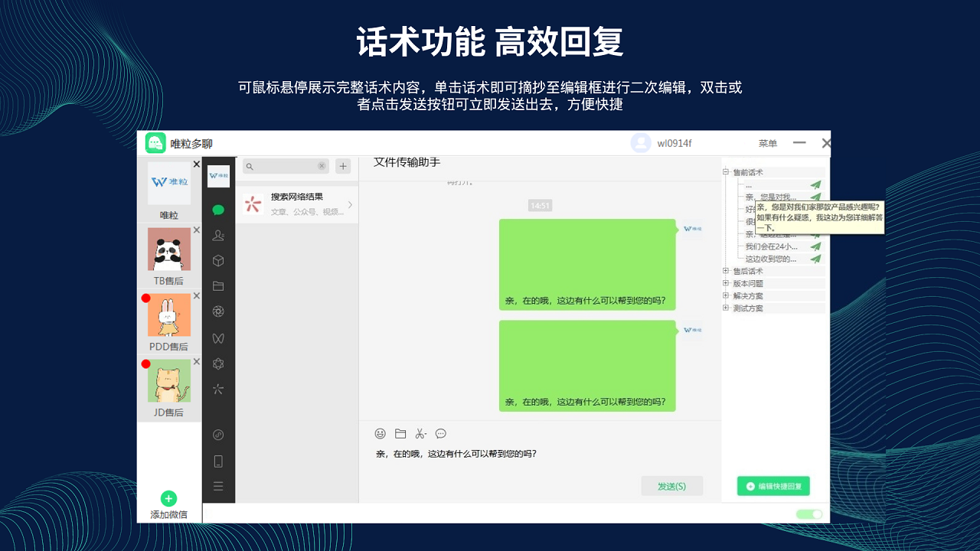The width and height of the screenshot is (980, 551).
Task: Click the 发送(S) send button
Action: coord(671,486)
